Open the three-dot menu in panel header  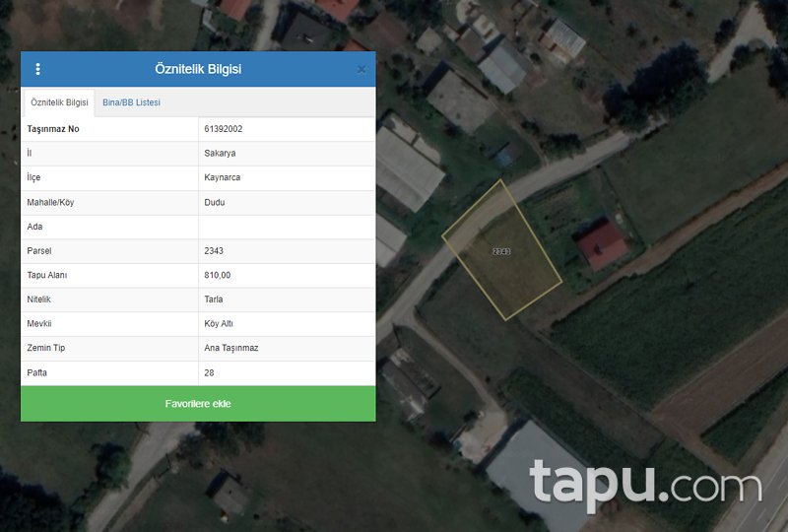tap(38, 69)
